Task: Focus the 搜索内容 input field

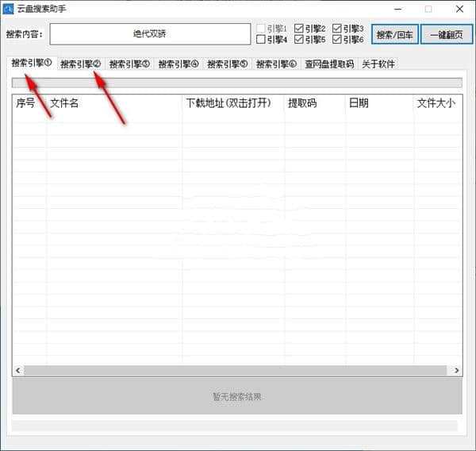Action: coord(150,34)
